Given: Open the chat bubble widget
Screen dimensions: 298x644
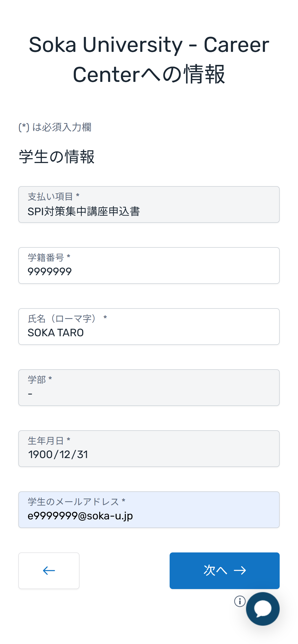Looking at the screenshot, I should pyautogui.click(x=263, y=609).
